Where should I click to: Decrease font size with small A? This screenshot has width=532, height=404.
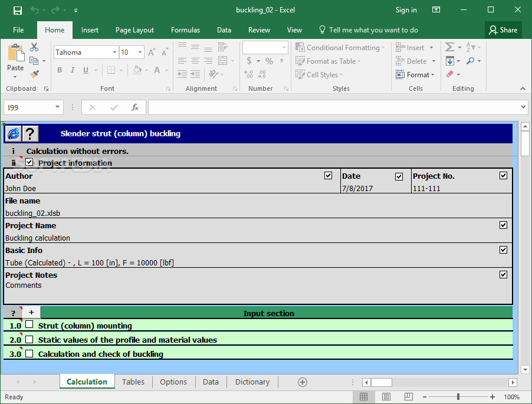click(x=165, y=52)
